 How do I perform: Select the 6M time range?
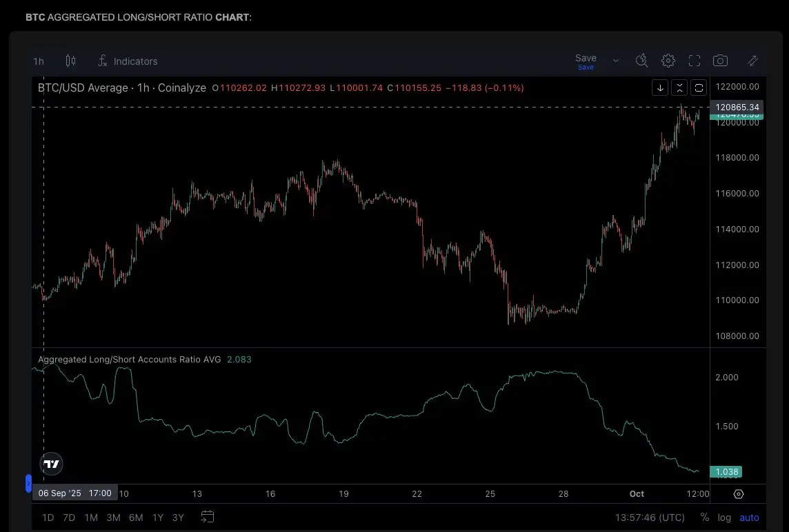[x=136, y=518]
